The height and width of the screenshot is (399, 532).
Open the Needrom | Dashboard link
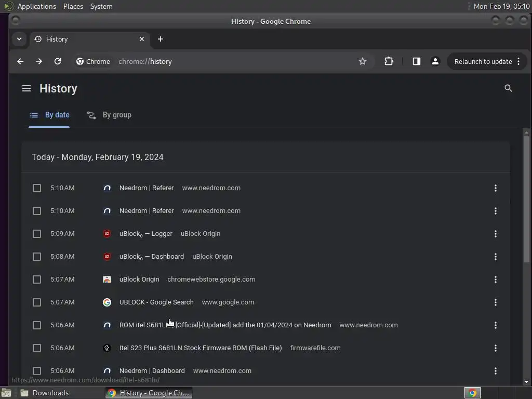tap(152, 371)
